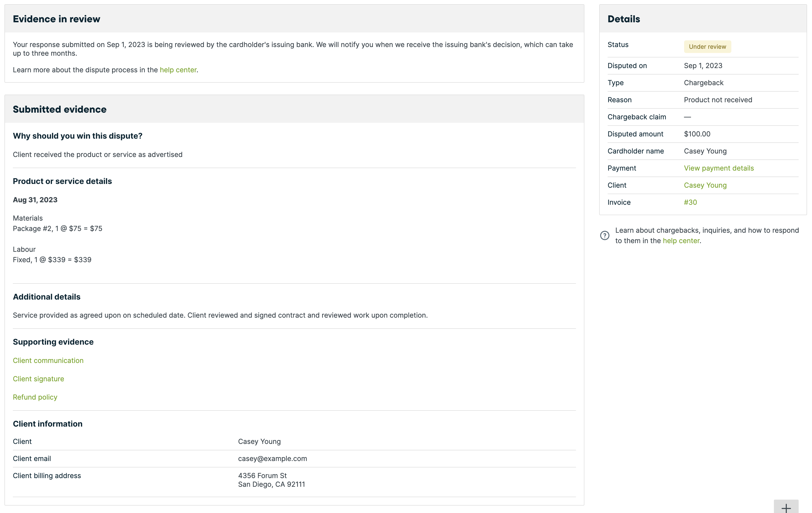The height and width of the screenshot is (513, 812).
Task: Open the help center link about chargebacks
Action: click(681, 240)
